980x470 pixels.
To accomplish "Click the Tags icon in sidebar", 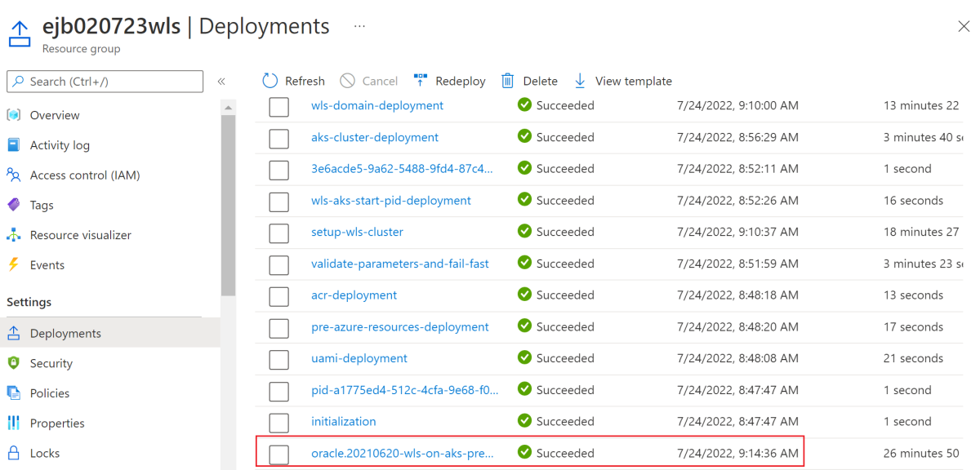I will (14, 205).
